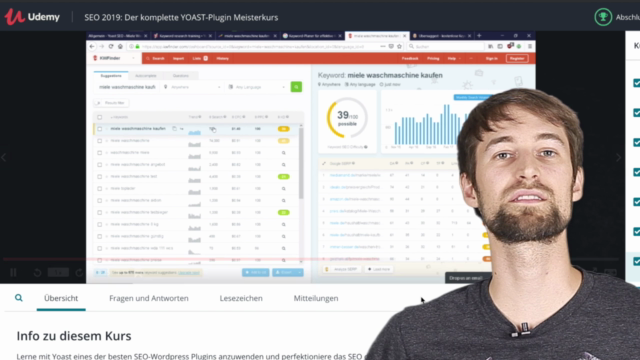Go to previous lecture with left arrow
Viewport: 640px width, 360px height.
(x=4, y=157)
